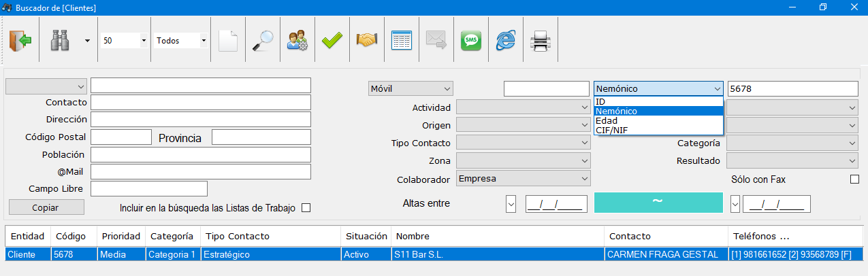Click the handshake icon

[367, 41]
